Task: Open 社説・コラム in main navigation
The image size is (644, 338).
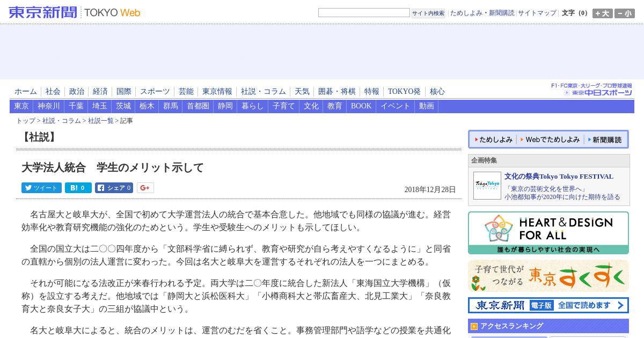Action: 264,91
